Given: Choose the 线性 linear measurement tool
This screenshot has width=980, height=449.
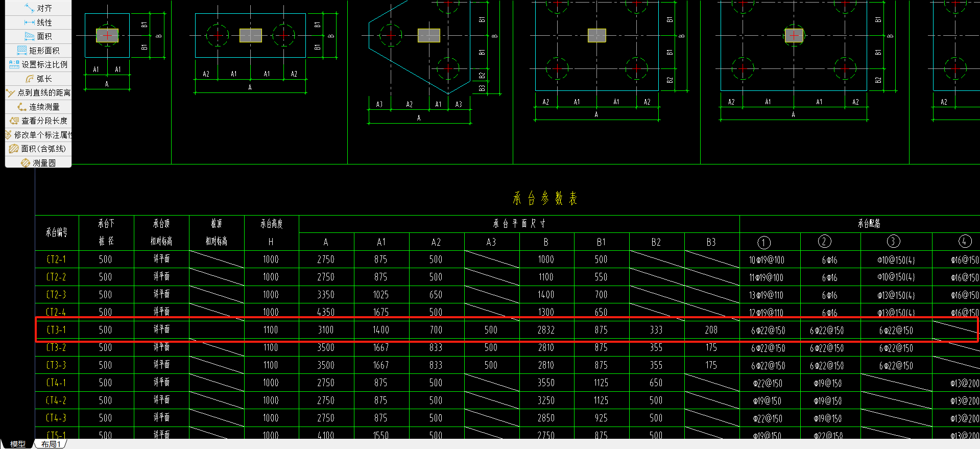Looking at the screenshot, I should pos(38,22).
